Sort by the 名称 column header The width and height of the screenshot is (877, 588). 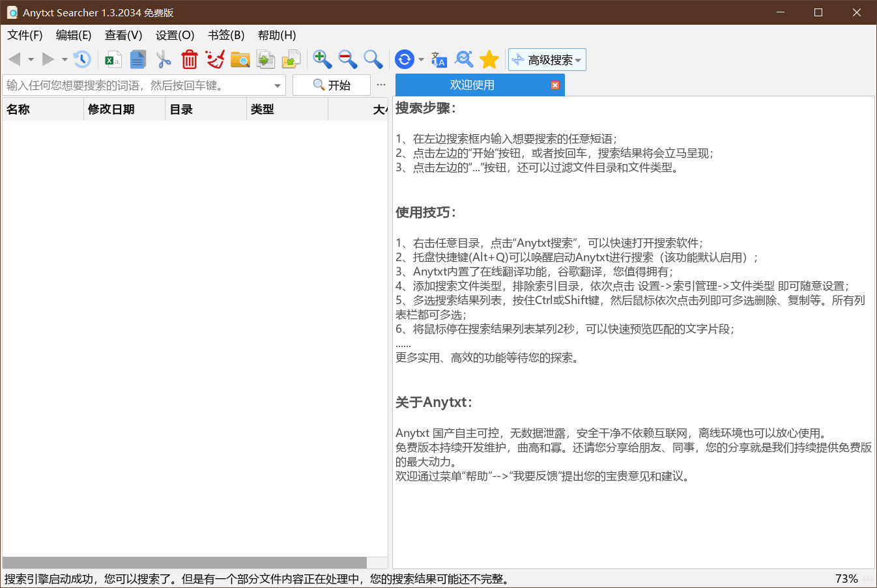coord(43,109)
